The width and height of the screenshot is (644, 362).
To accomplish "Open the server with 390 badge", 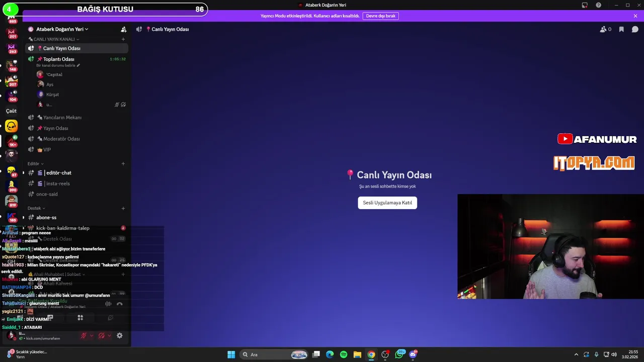I will [11, 186].
